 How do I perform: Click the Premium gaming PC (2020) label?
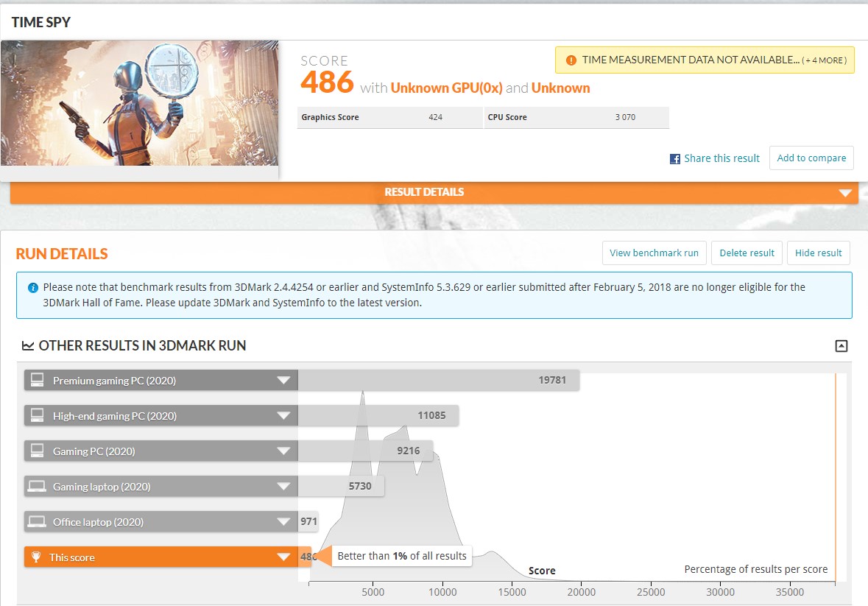point(115,381)
